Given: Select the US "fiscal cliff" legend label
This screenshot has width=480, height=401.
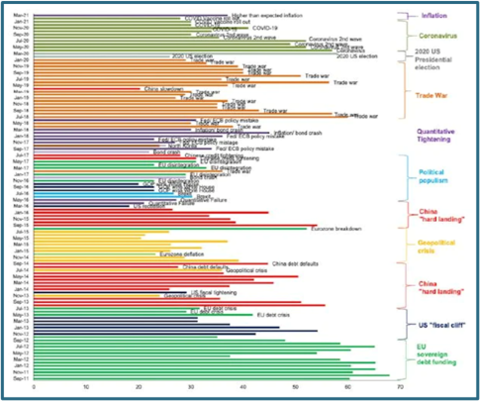Looking at the screenshot, I should click(x=442, y=325).
